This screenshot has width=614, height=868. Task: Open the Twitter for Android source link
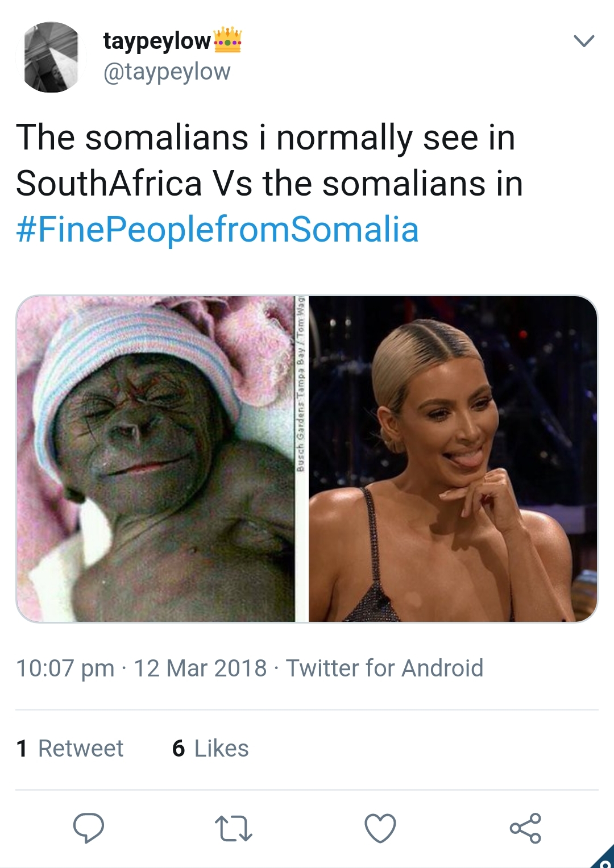tap(384, 668)
